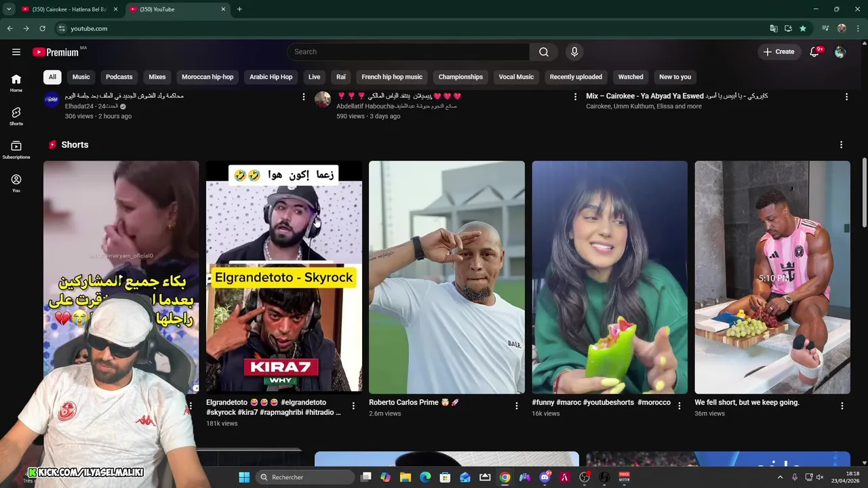
Task: Open the Shorts shelf three-dot menu
Action: [x=841, y=145]
